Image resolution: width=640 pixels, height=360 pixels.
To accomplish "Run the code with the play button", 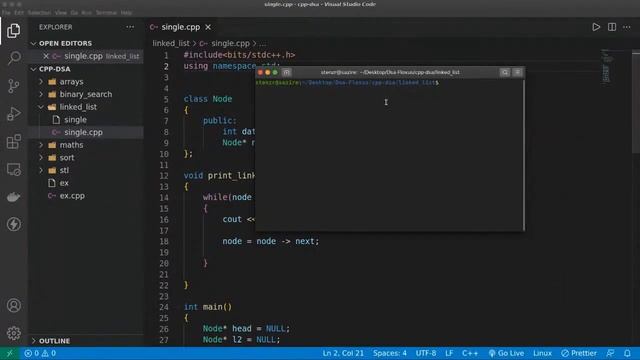I will coord(596,27).
